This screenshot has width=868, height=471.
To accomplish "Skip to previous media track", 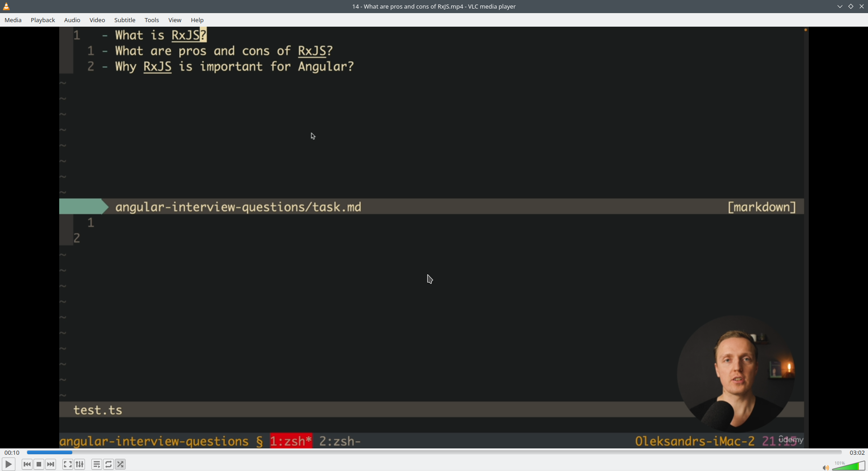I will coord(27,464).
